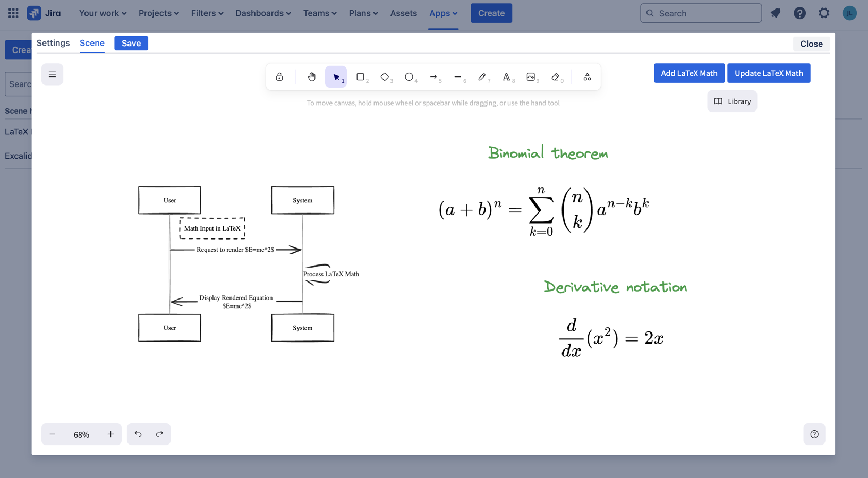Open the canvas help question mark
The image size is (868, 478).
pyautogui.click(x=814, y=434)
